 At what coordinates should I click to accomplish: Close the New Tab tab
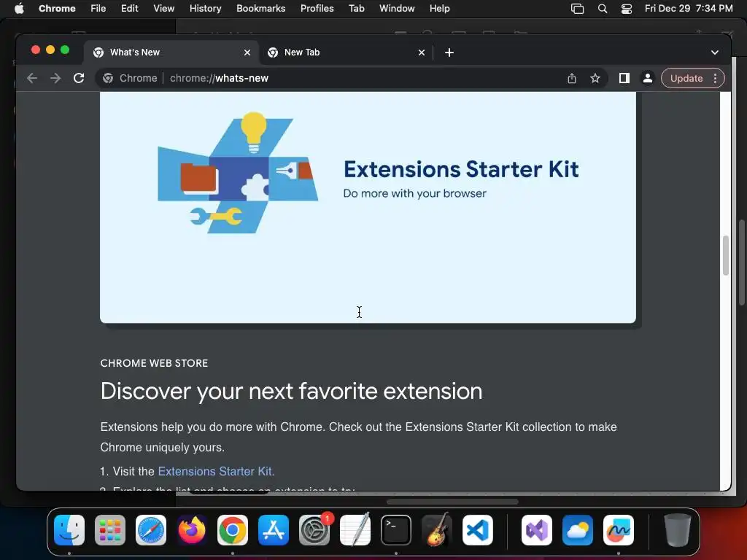(422, 52)
